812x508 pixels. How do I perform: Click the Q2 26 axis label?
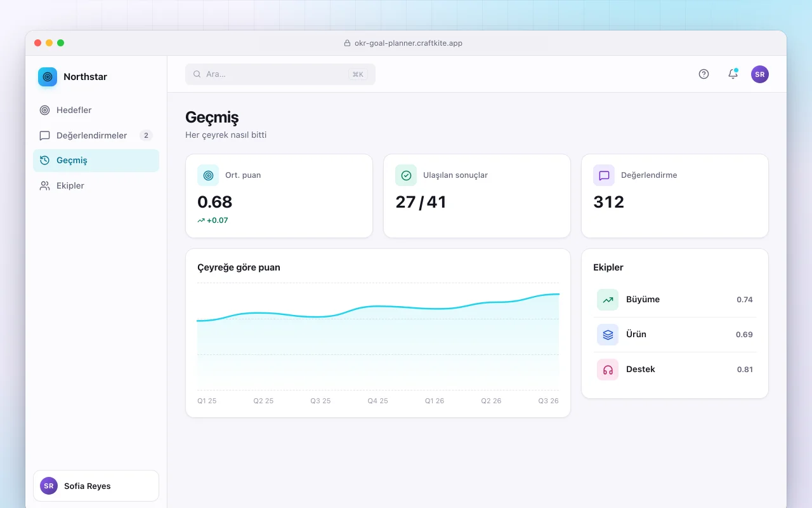tap(491, 401)
